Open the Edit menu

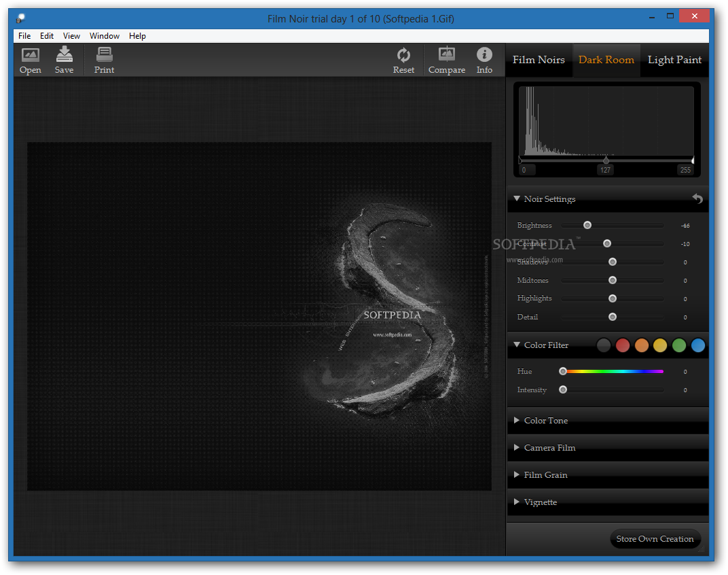46,36
